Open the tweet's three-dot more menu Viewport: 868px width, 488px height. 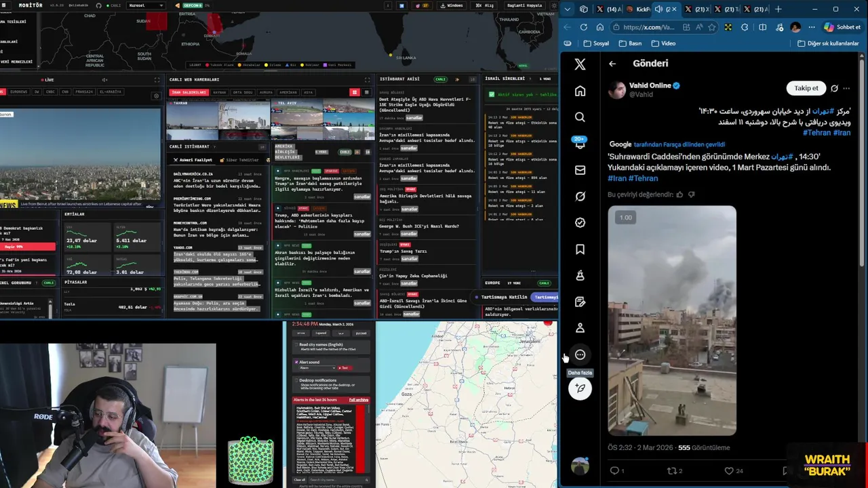[x=846, y=88]
